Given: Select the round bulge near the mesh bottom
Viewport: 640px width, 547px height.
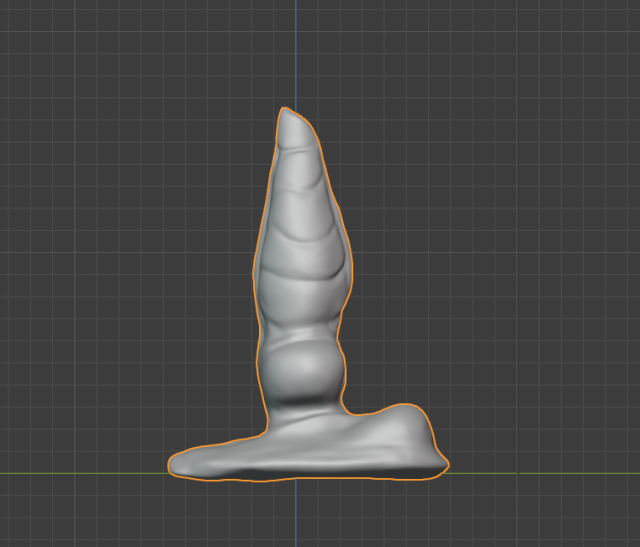Looking at the screenshot, I should (x=302, y=371).
